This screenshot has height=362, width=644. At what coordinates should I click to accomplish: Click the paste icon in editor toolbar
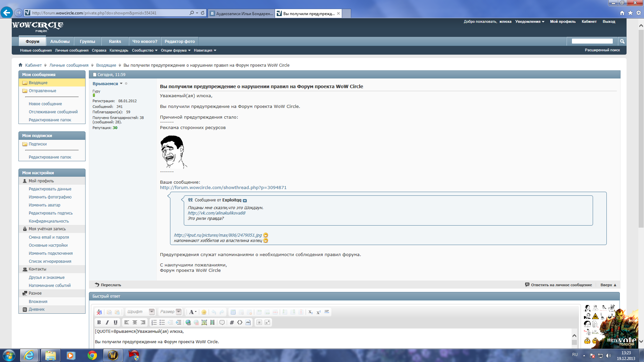point(117,312)
